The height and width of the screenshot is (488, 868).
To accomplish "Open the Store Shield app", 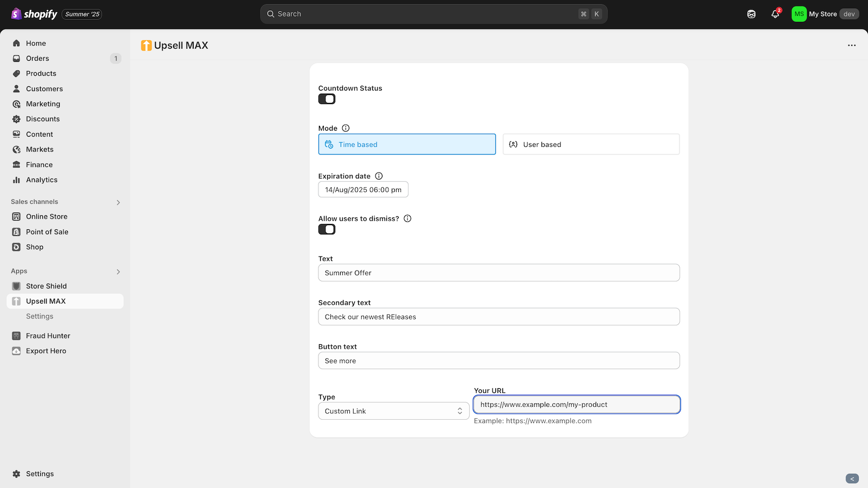I will coord(46,286).
